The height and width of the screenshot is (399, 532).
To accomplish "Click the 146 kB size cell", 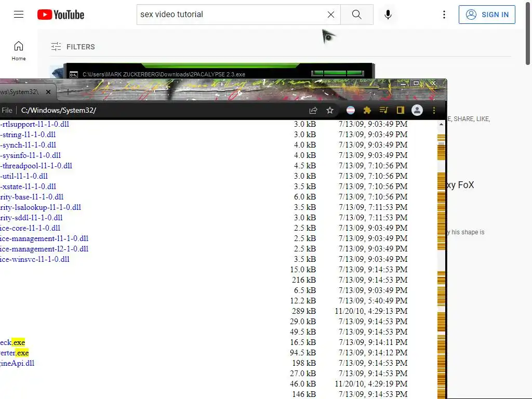I will [x=303, y=394].
